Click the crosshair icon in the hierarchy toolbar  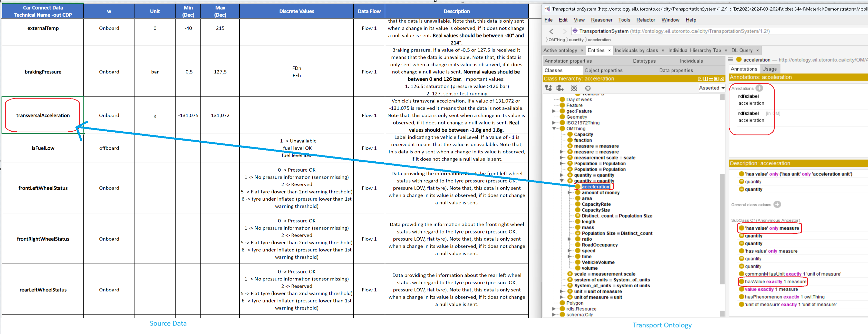588,88
